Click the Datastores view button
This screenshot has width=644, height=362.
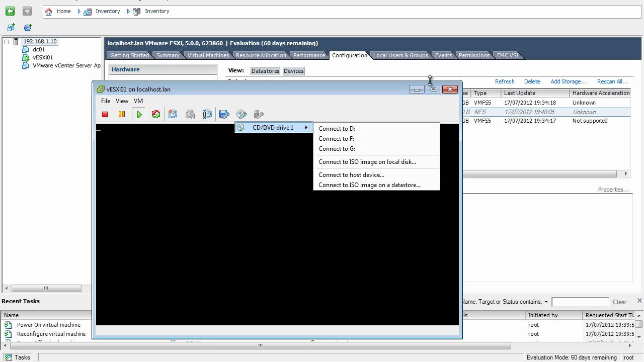[265, 71]
